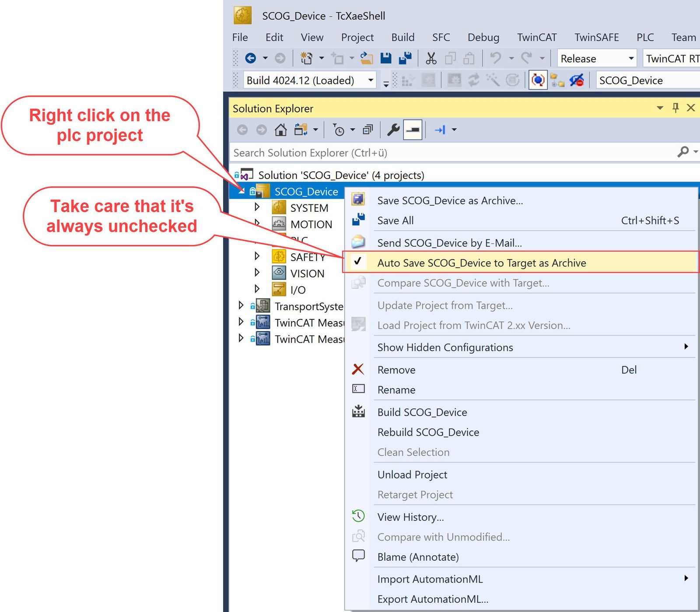Collapse the SCOG_Device project node
This screenshot has width=700, height=612.
coord(241,191)
